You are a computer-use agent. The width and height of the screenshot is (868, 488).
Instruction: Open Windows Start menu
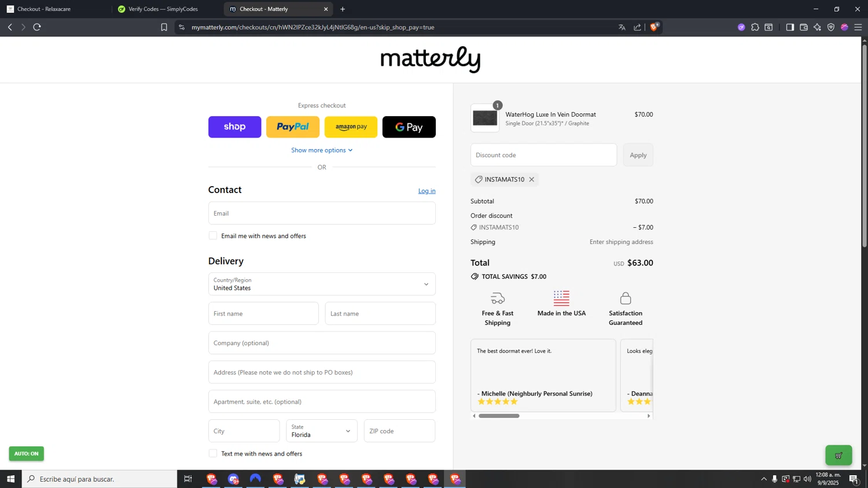[10, 479]
